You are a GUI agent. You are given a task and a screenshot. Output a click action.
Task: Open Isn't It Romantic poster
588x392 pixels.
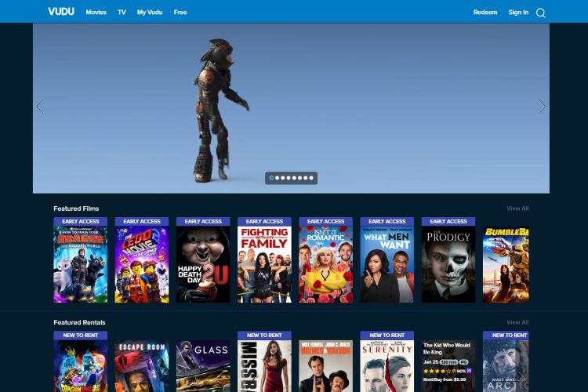tap(325, 260)
